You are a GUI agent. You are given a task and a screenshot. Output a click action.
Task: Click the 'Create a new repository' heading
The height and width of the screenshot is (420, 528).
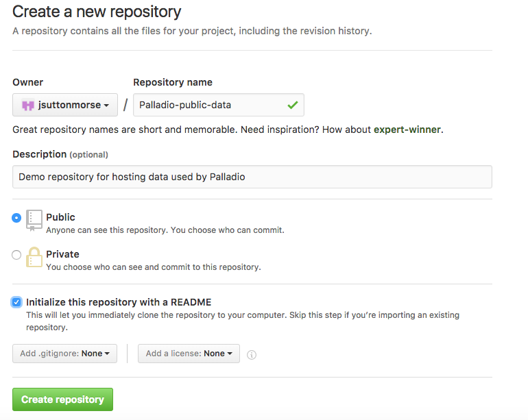(97, 12)
